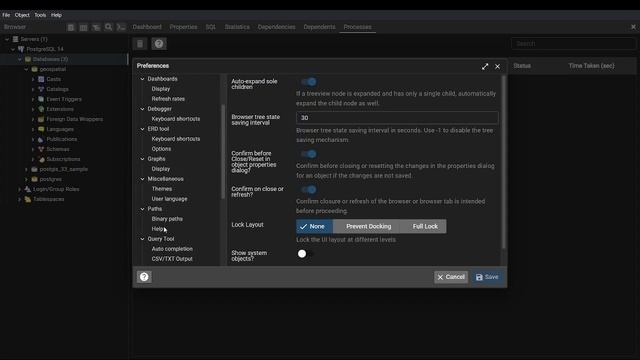
Task: Click the help icon at Preferences dialog footer
Action: 144,277
